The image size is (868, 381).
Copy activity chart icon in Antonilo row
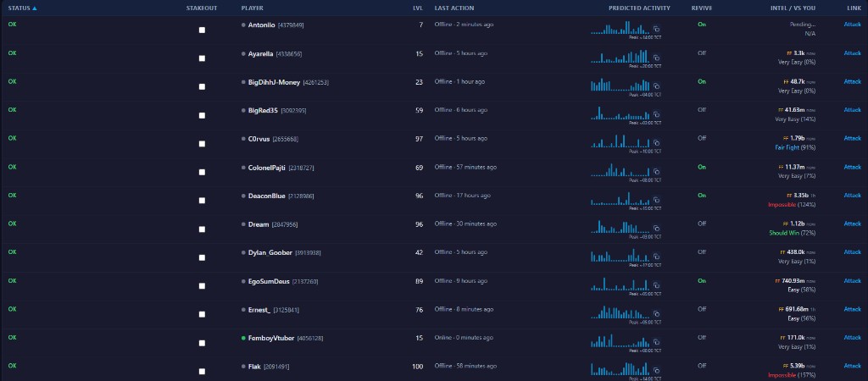coord(657,29)
